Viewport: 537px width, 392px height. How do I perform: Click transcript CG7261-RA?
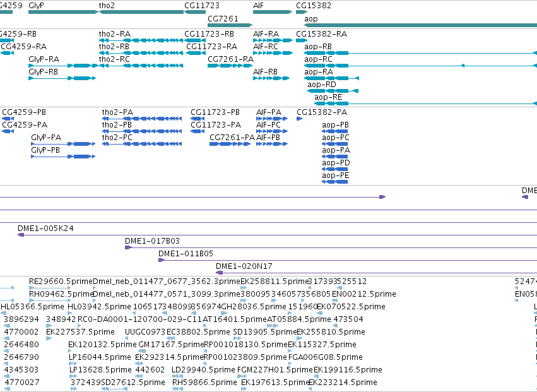coord(230,66)
